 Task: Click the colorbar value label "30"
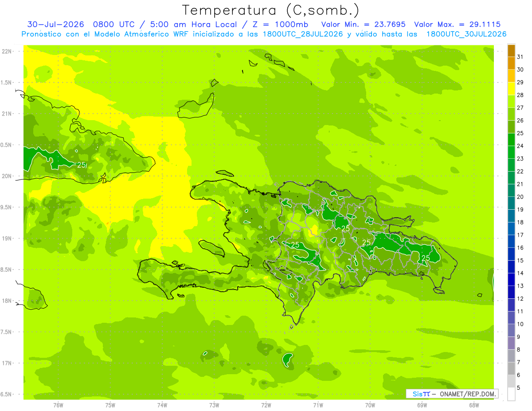coord(520,69)
